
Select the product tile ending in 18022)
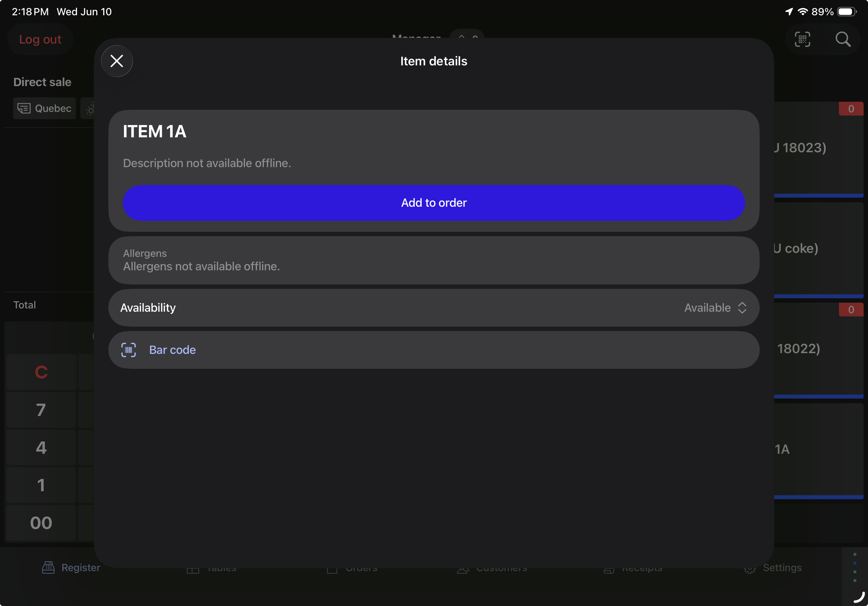pos(819,350)
